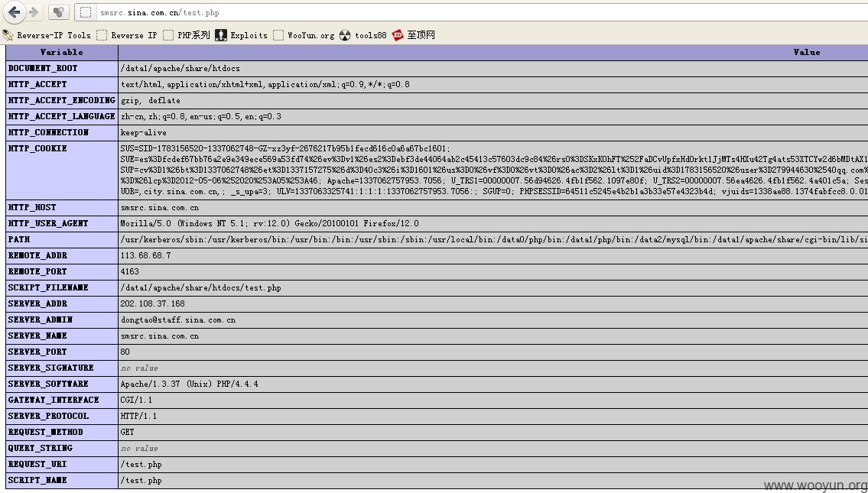Select the HTTP_COOKIE variable cell
868x493 pixels.
(62, 170)
